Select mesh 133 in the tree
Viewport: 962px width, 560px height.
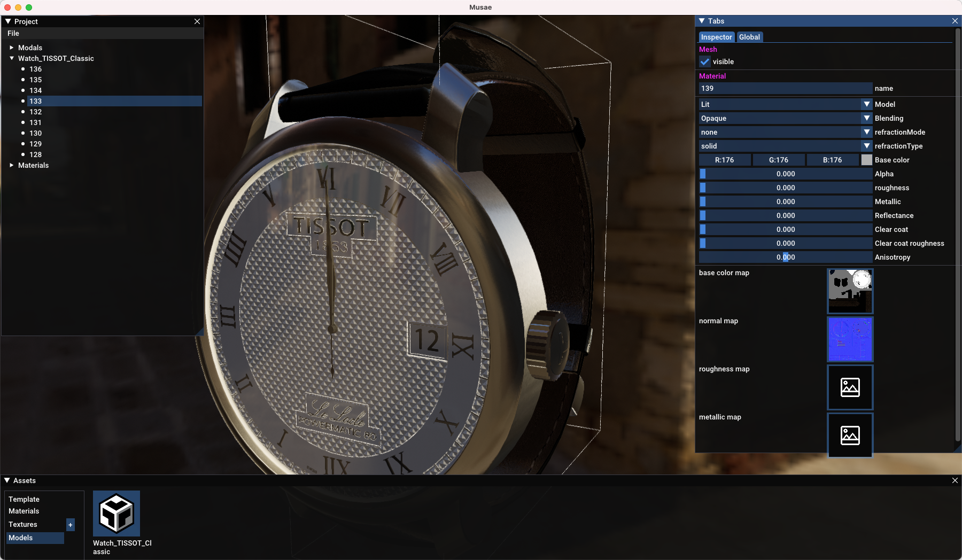coord(114,101)
